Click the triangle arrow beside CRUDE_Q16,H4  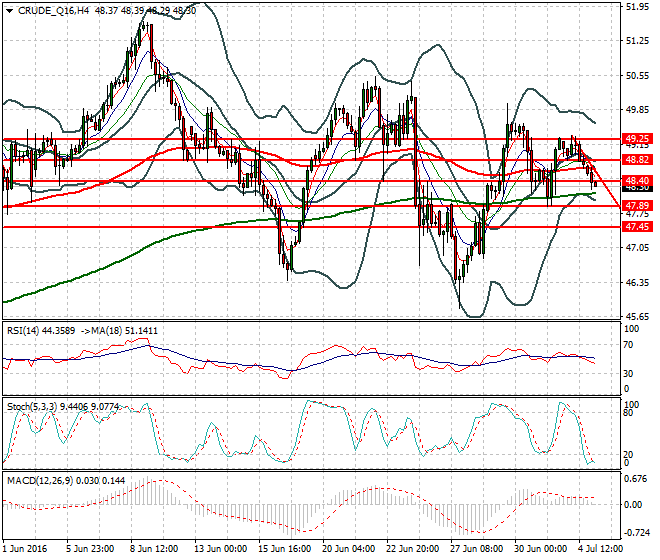(x=7, y=9)
